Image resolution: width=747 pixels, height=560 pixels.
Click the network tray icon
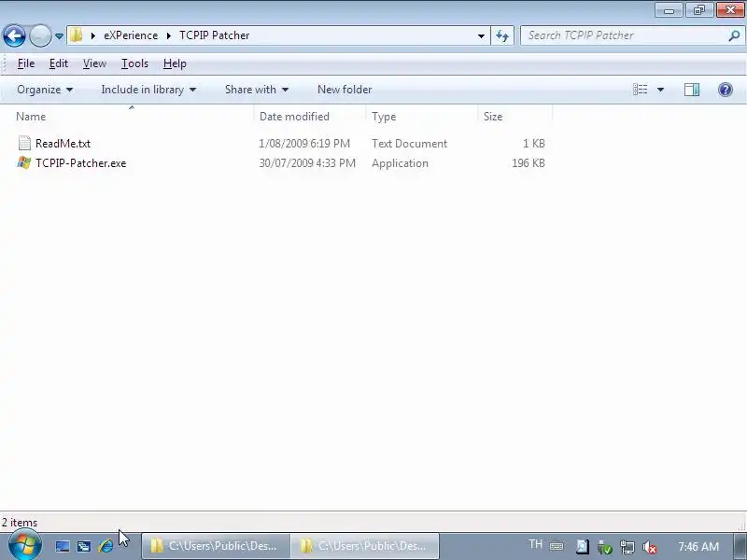pyautogui.click(x=627, y=547)
